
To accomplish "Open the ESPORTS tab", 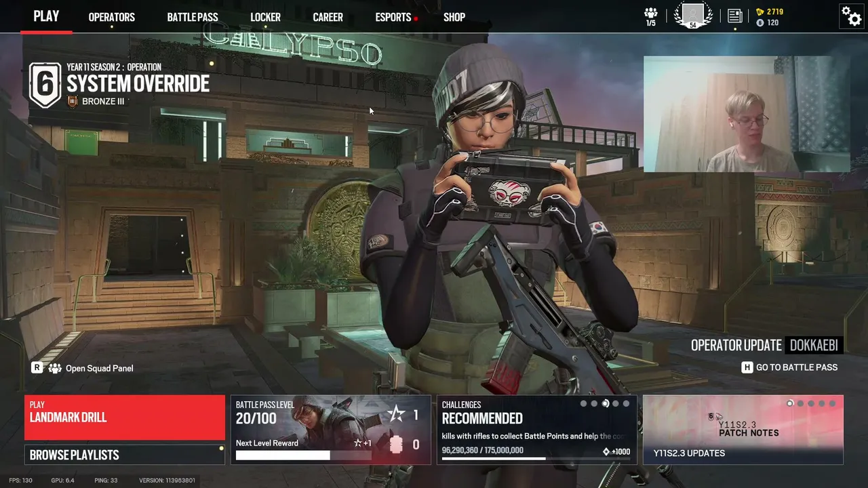I will pyautogui.click(x=393, y=18).
